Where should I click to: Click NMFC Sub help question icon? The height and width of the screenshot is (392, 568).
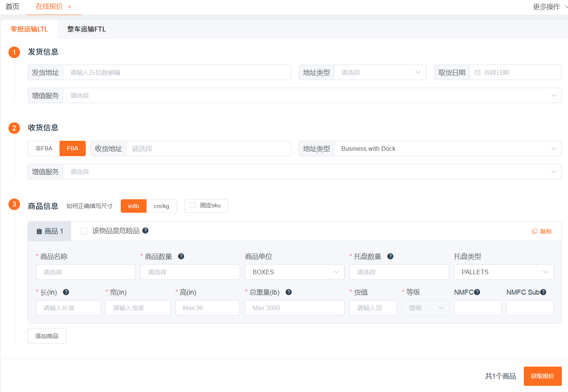543,292
